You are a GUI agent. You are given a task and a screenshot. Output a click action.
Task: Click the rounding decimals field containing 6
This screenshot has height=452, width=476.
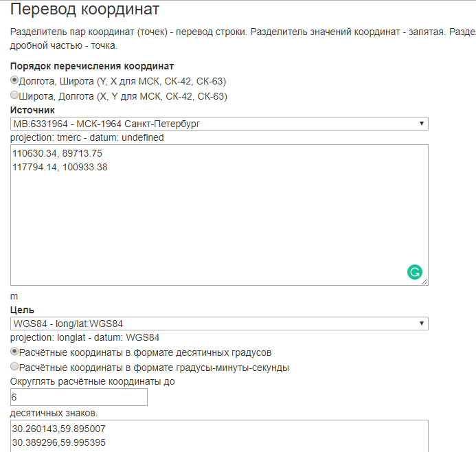(79, 398)
